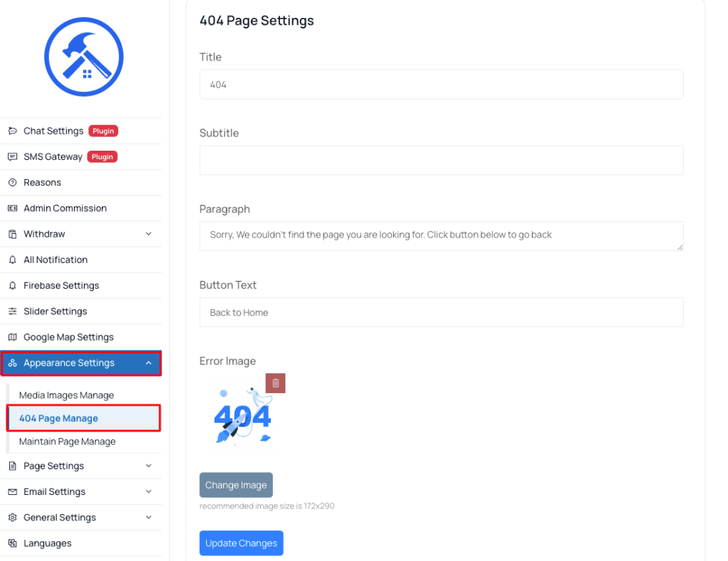
Task: Click the Languages translate icon
Action: point(13,543)
